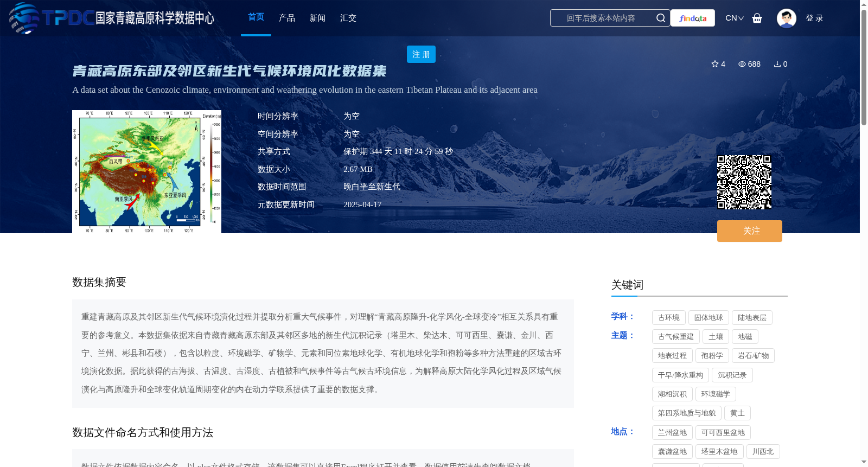Select the 环境磁学 keyword tag
Viewport: 868px width, 467px height.
tap(716, 394)
